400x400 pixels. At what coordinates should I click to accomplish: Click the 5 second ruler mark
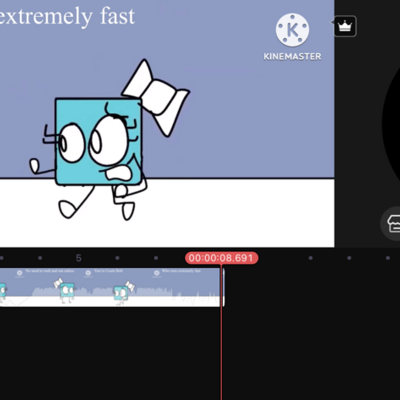[x=79, y=258]
